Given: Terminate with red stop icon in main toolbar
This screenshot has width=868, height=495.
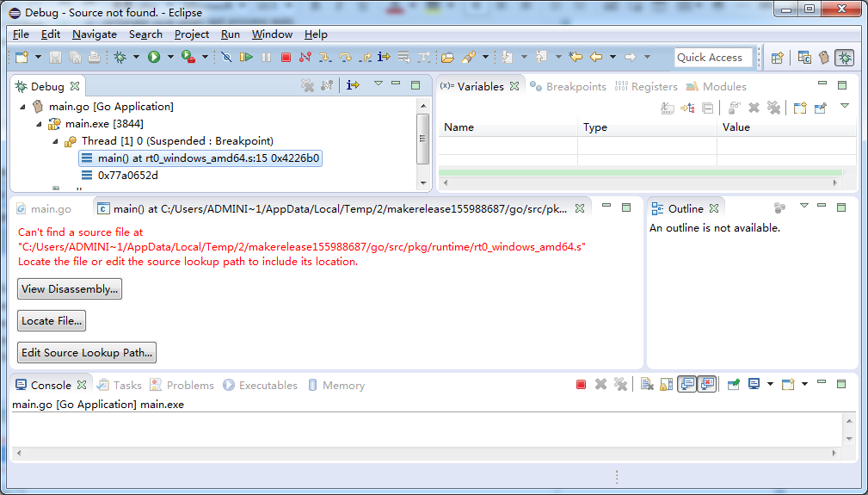Looking at the screenshot, I should [286, 57].
